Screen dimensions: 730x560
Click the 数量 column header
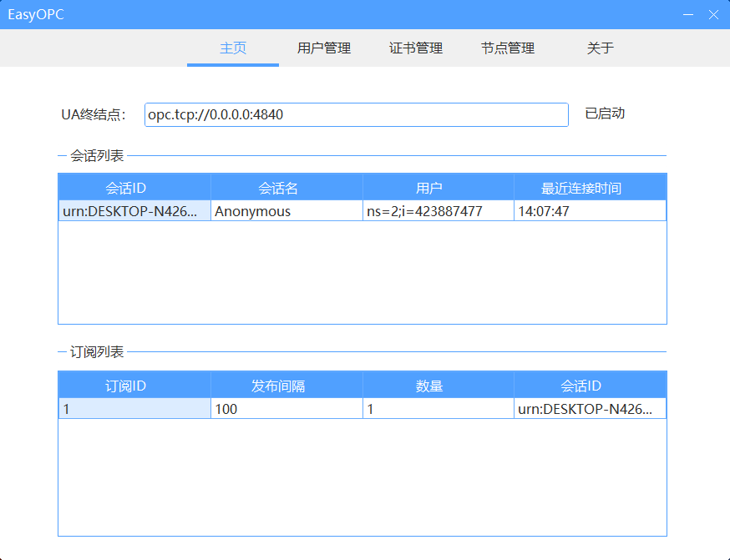(x=438, y=384)
